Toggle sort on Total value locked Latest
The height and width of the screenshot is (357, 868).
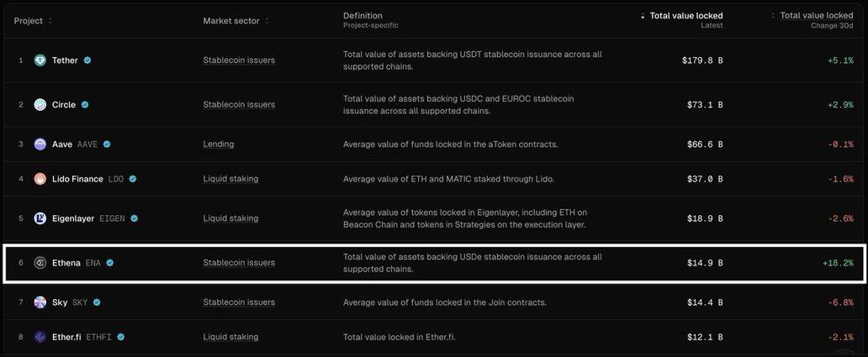[x=643, y=16]
